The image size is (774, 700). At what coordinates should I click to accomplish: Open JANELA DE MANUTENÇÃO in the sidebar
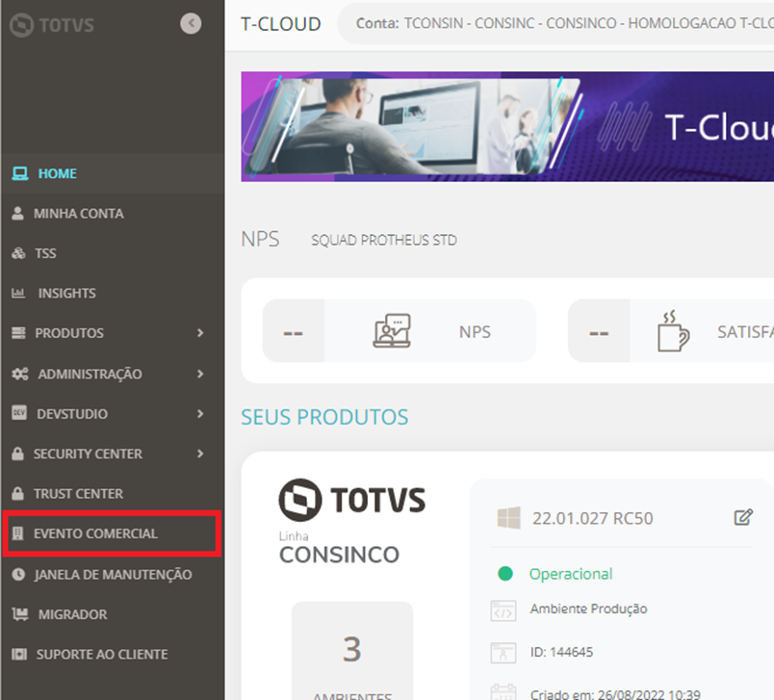[x=113, y=574]
